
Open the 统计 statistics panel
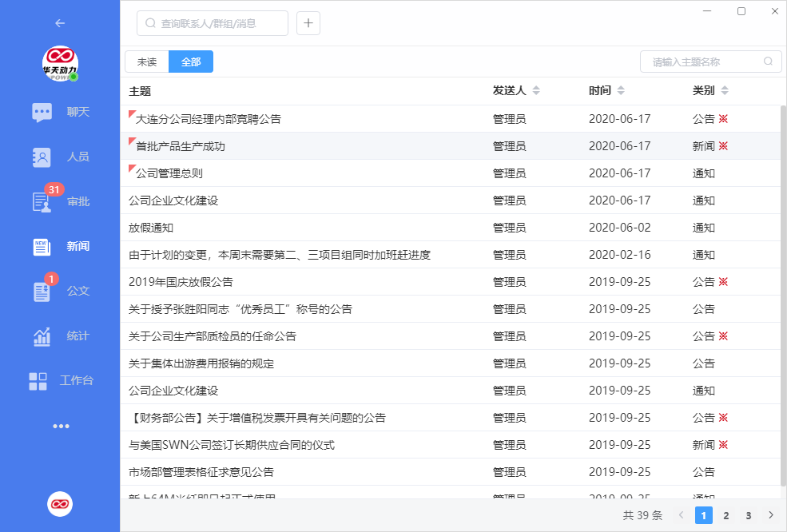coord(60,335)
